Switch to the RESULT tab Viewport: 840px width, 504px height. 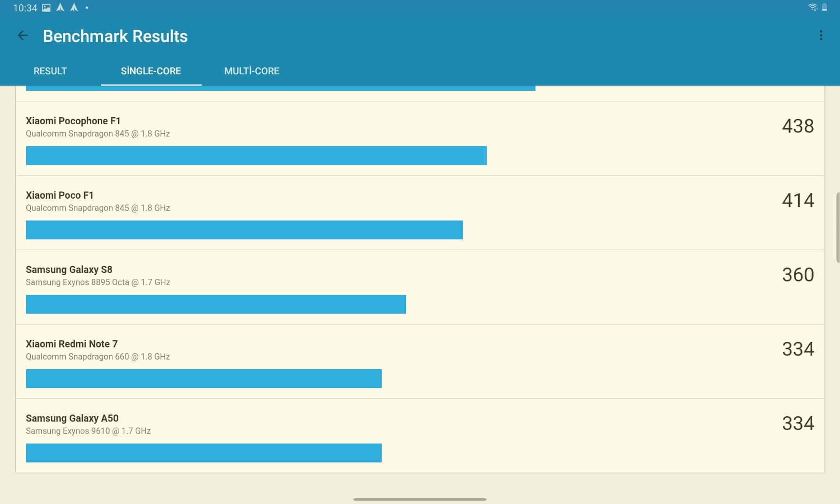50,71
